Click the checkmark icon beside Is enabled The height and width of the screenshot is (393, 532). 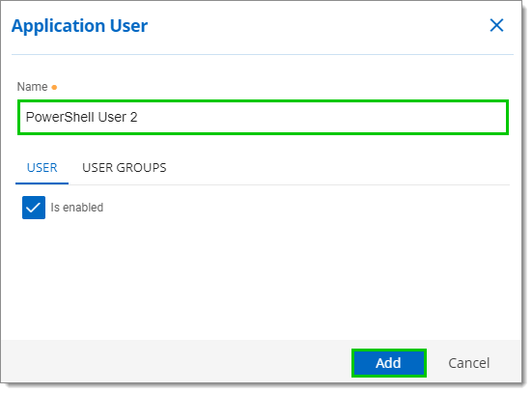34,208
